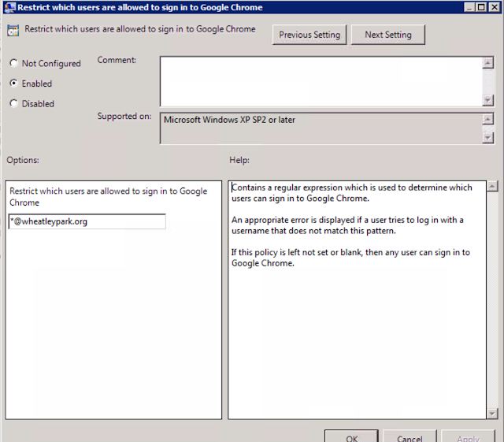Image resolution: width=504 pixels, height=442 pixels.
Task: Click the Options pane policy label text
Action: coord(109,196)
